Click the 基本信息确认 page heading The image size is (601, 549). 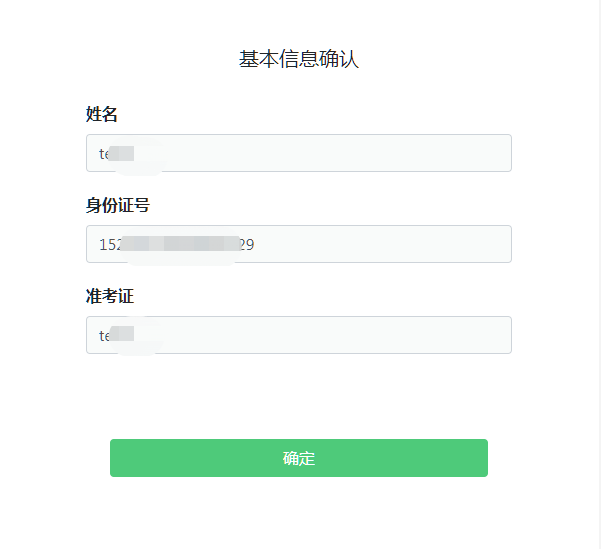[x=299, y=59]
